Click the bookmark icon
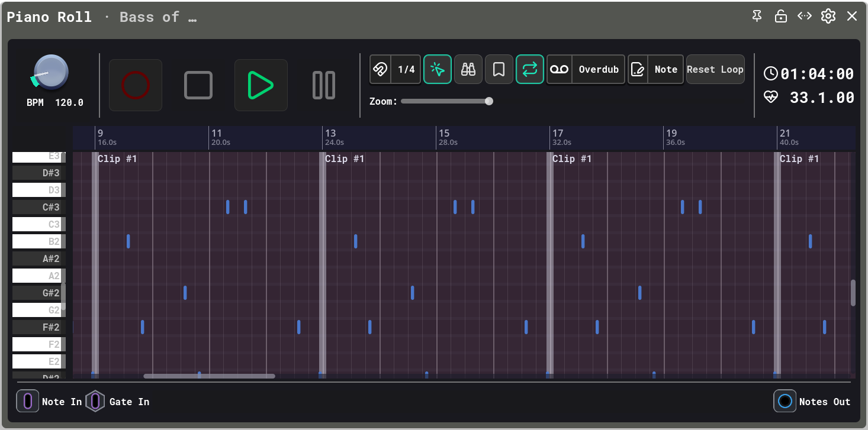Image resolution: width=868 pixels, height=430 pixels. [x=499, y=69]
